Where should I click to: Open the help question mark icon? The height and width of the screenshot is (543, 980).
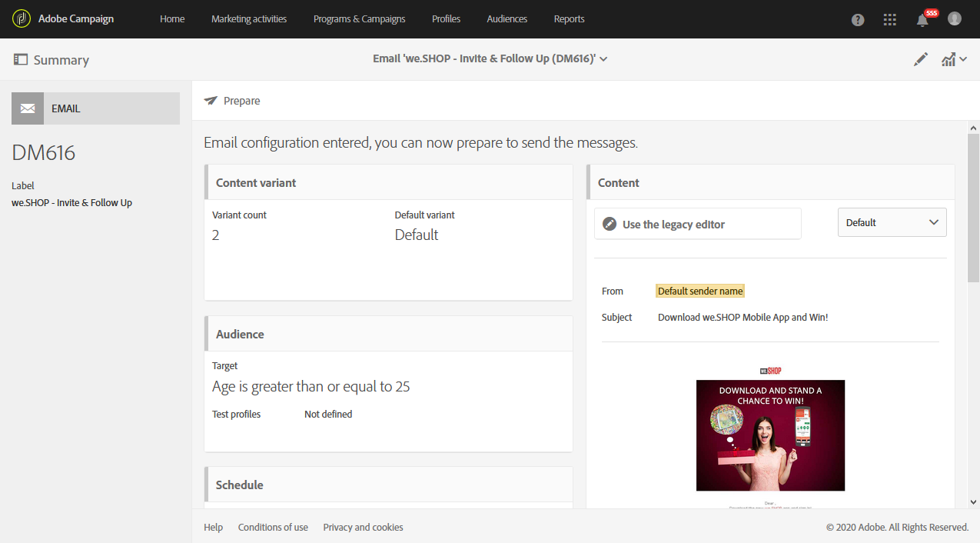[858, 20]
